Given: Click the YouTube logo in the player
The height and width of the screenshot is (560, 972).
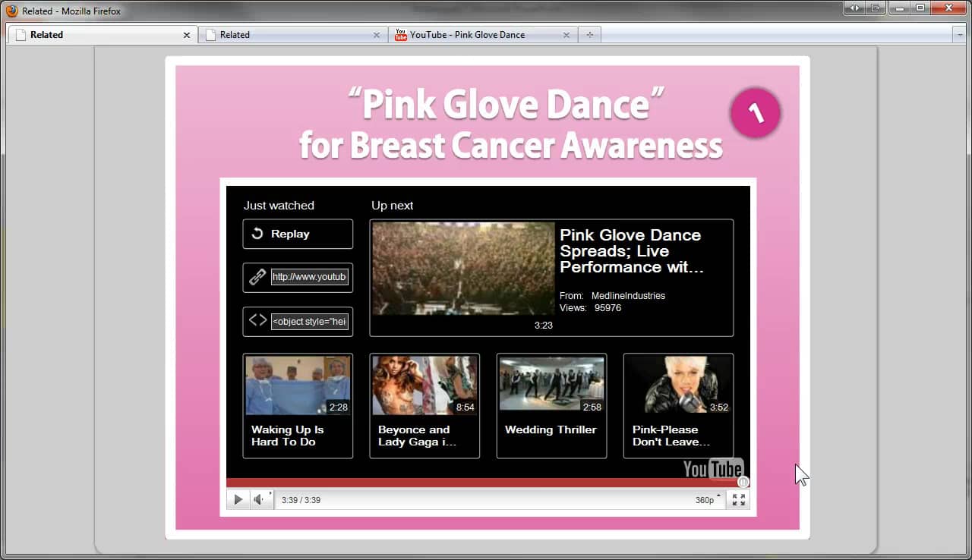Looking at the screenshot, I should pyautogui.click(x=712, y=468).
